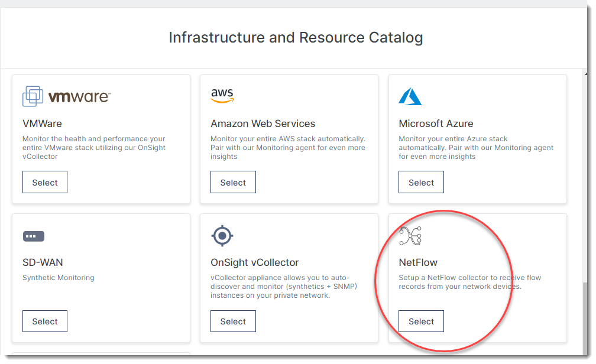Screen dimensions: 596x364
Task: Select the circled NetFlow resource
Action: [421, 321]
